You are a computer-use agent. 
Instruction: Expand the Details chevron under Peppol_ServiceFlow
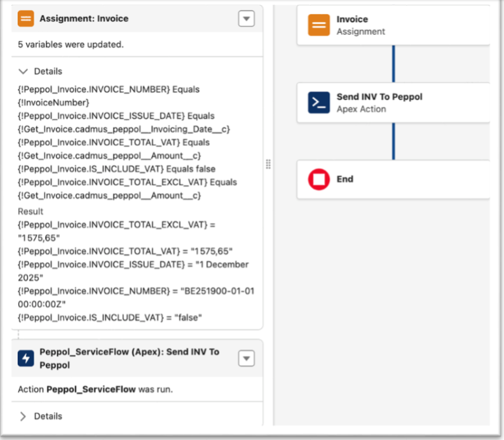(24, 417)
